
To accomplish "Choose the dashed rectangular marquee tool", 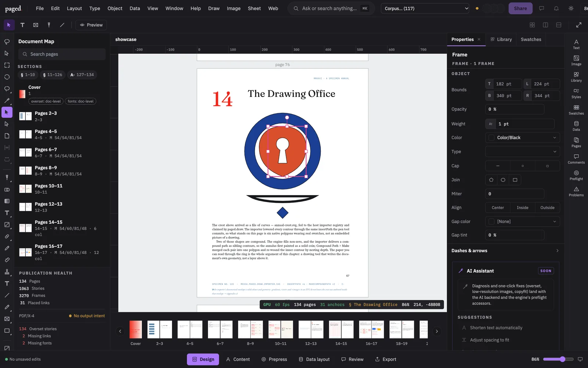I will pyautogui.click(x=7, y=65).
